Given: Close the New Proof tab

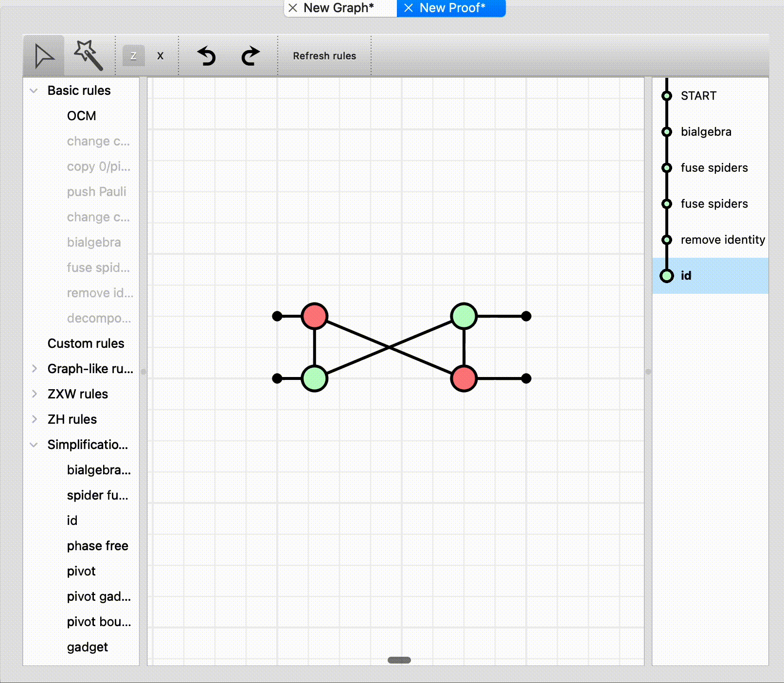Looking at the screenshot, I should click(x=409, y=8).
